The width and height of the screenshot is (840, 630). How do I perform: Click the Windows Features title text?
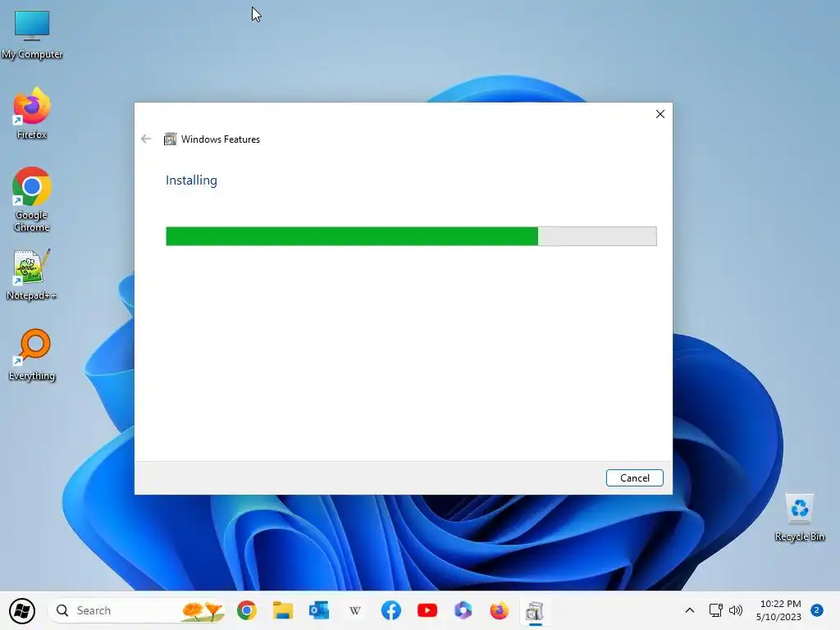click(220, 139)
